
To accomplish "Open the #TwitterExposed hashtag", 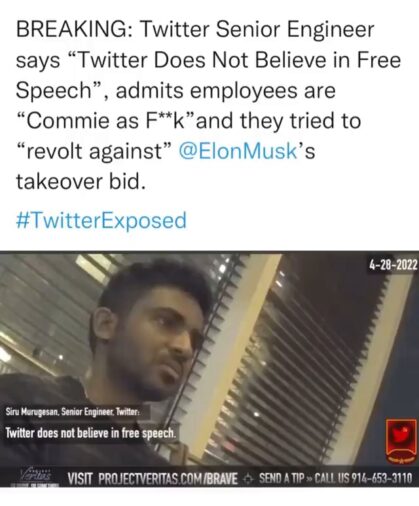I will tap(101, 221).
